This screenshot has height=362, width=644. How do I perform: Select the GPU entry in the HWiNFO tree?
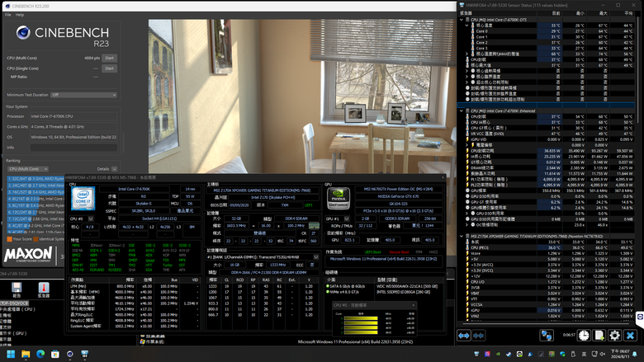[x=14, y=333]
